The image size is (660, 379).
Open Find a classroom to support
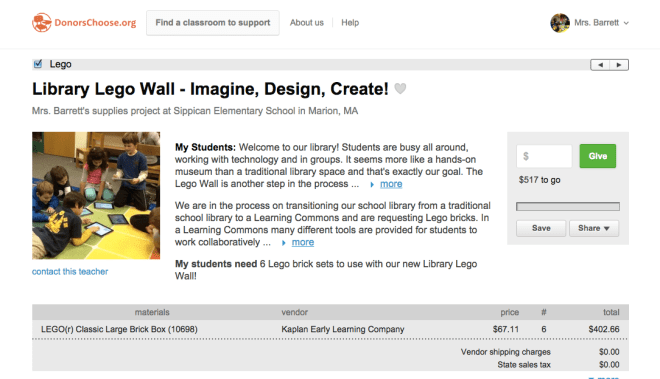213,23
